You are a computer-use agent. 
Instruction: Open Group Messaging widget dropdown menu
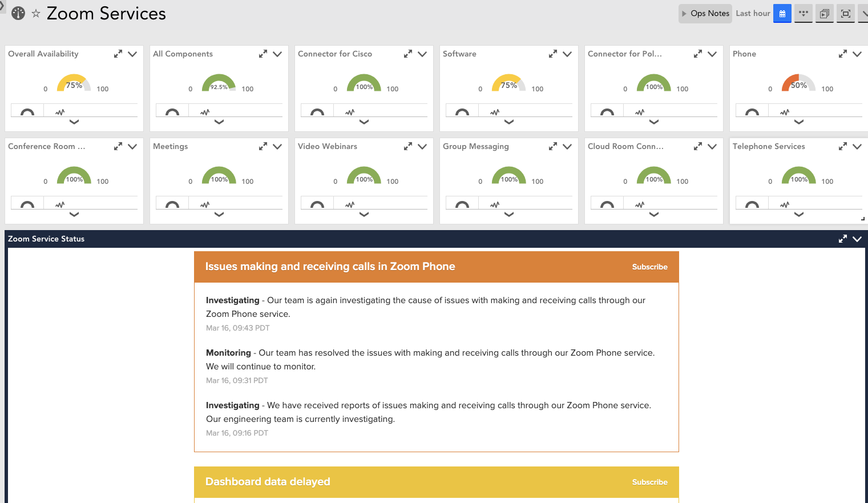[x=567, y=146]
